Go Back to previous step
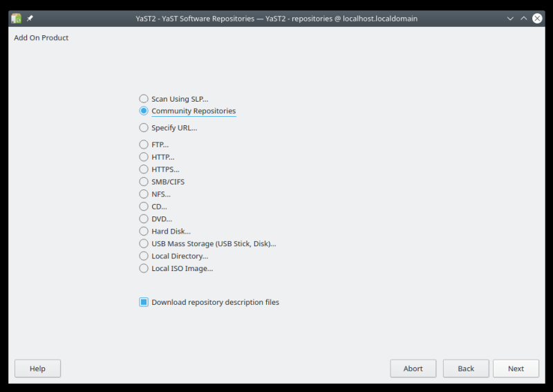This screenshot has height=392, width=553. (x=466, y=368)
